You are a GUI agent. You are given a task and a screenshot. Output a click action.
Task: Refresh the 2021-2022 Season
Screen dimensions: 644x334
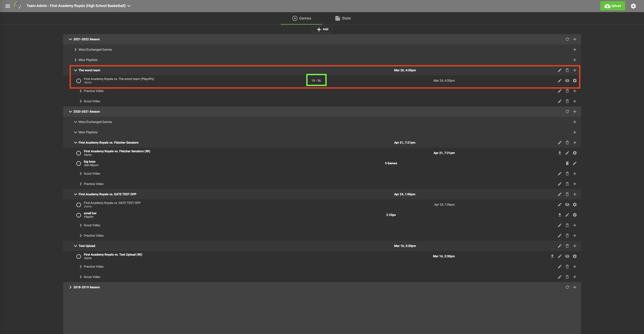click(x=567, y=39)
